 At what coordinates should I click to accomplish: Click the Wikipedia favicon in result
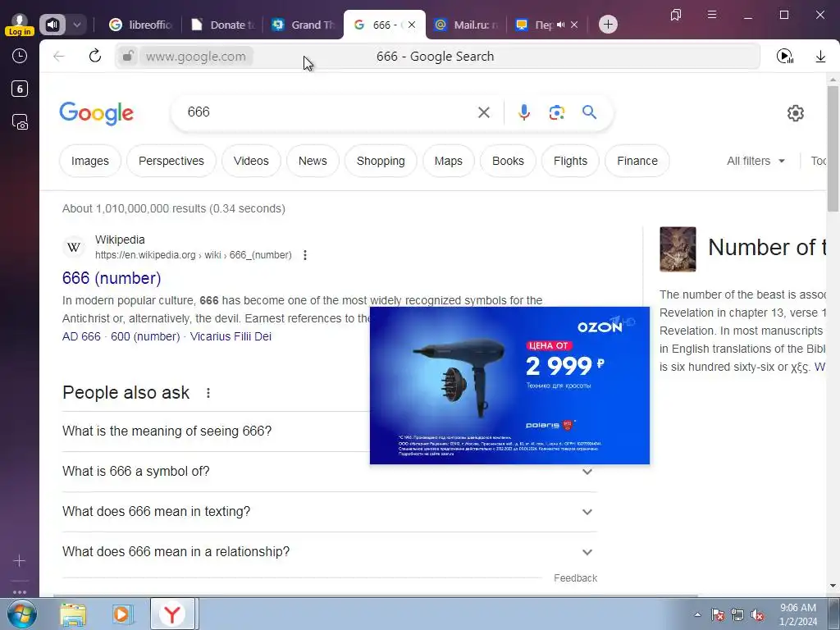pos(74,247)
